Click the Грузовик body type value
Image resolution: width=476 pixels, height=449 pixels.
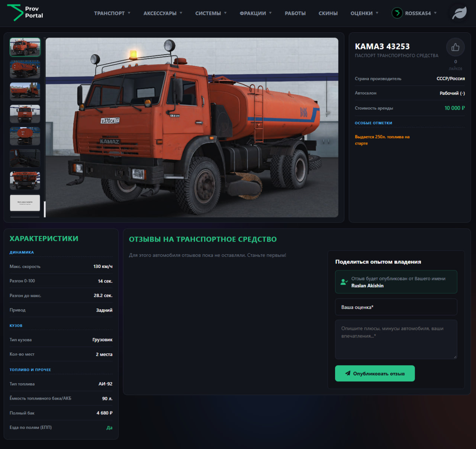(102, 340)
